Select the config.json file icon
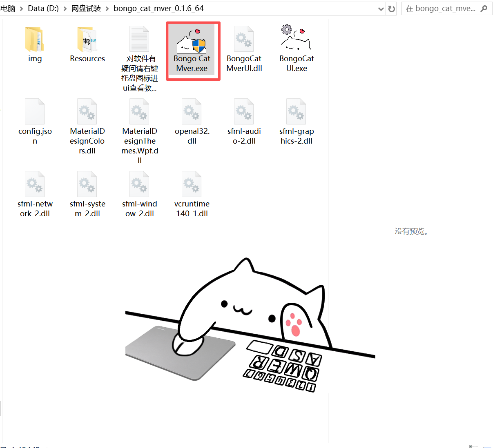Screen dimensions: 495x448 (35, 111)
